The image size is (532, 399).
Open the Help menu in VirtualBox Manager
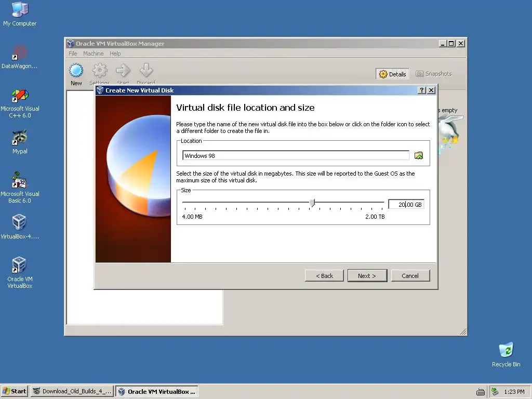pos(115,54)
